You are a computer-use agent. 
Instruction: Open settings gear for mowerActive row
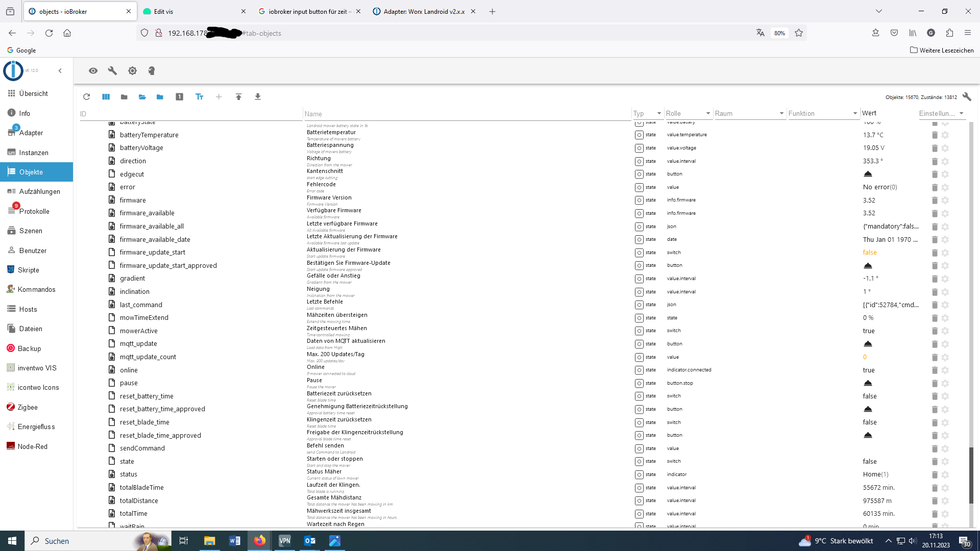pos(945,331)
